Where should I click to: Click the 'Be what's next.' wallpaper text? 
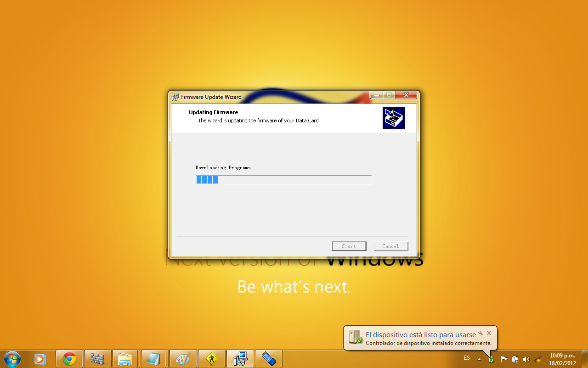294,287
